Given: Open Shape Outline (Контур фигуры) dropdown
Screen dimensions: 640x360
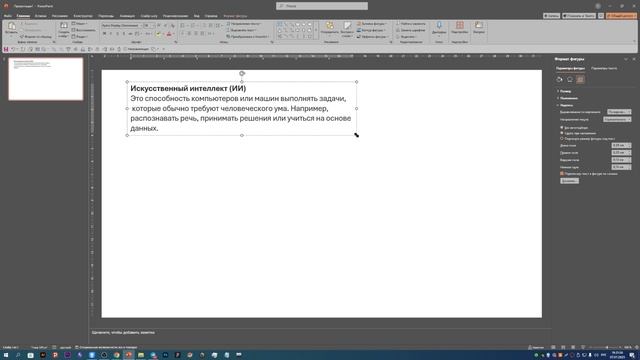Looking at the screenshot, I should tap(372, 30).
